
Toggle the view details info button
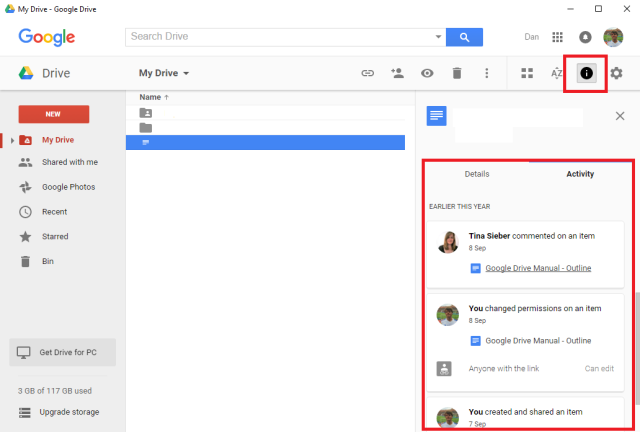[x=586, y=73]
